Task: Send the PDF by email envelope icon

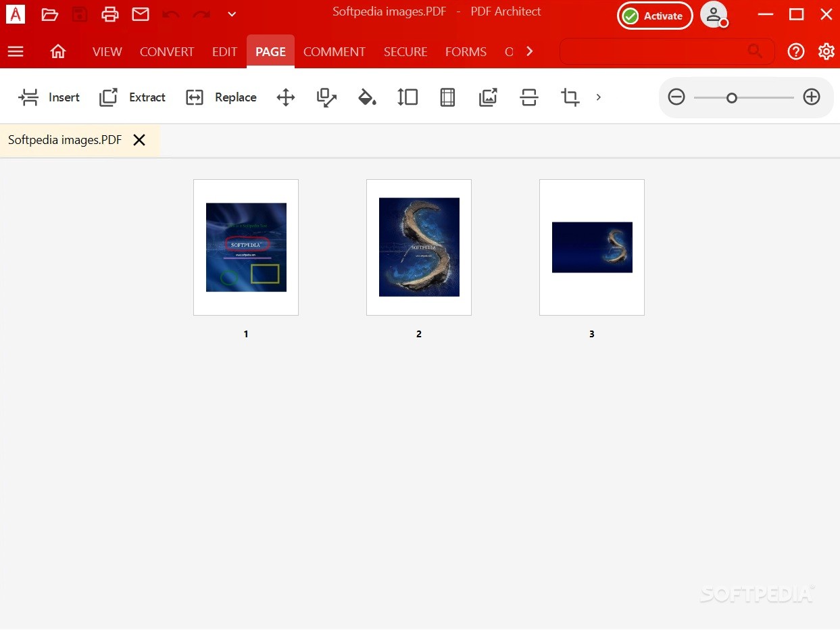Action: click(141, 14)
